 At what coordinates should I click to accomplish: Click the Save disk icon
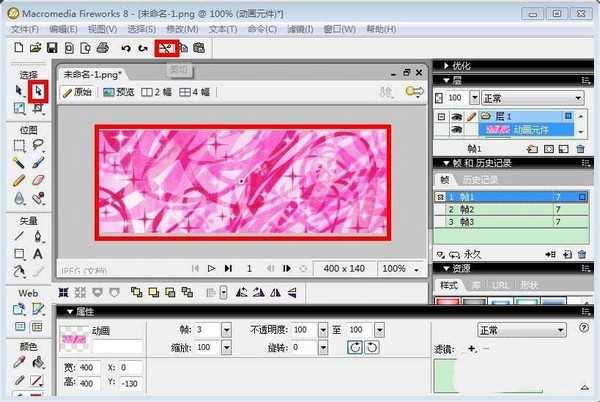53,47
